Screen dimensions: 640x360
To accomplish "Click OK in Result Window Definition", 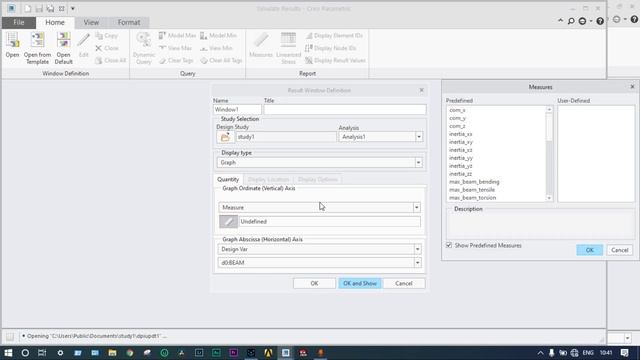I will click(314, 283).
